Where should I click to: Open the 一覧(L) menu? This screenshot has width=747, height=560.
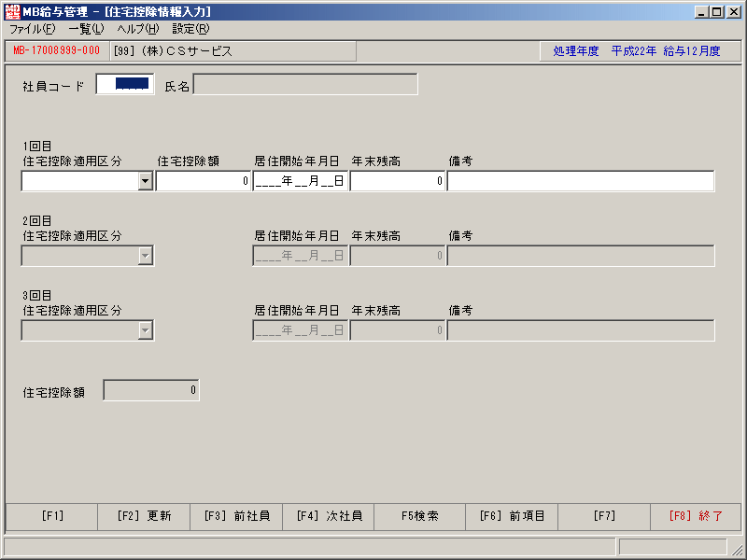[x=86, y=29]
